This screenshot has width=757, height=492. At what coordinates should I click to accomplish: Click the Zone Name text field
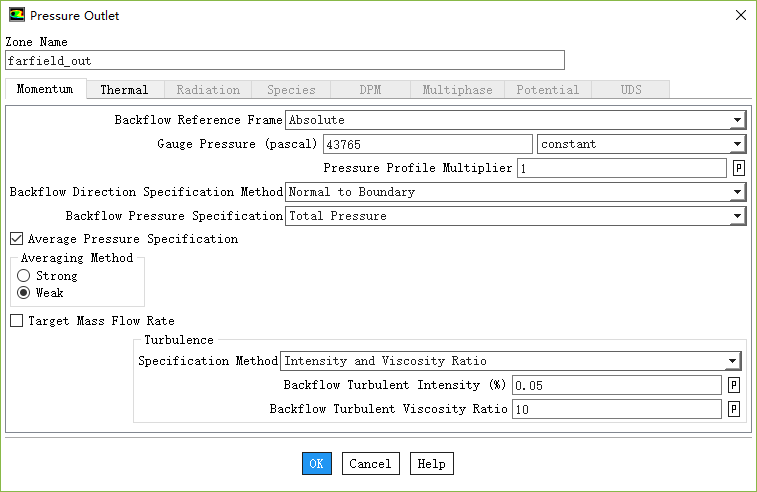pos(285,61)
